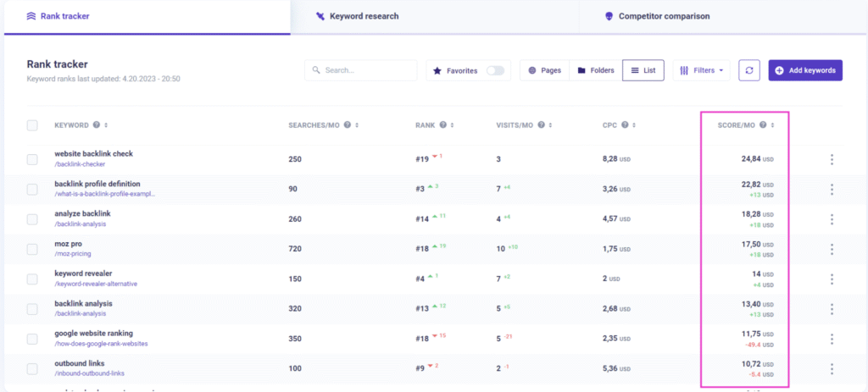The image size is (868, 392).
Task: Sort by RANK column arrows
Action: [453, 125]
